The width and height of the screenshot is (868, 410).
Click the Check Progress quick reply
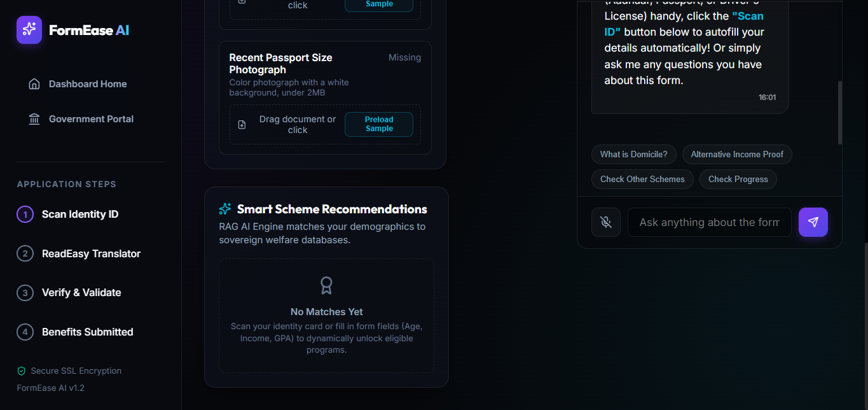click(x=738, y=179)
